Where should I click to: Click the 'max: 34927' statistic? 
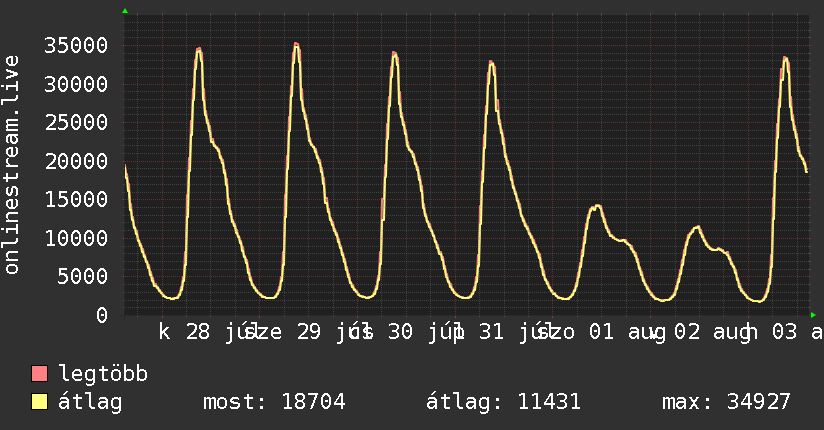[x=726, y=402]
